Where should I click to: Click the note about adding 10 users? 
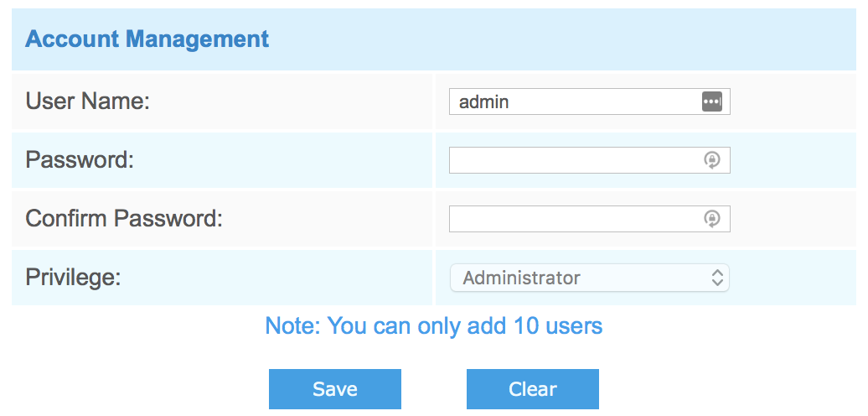point(433,325)
